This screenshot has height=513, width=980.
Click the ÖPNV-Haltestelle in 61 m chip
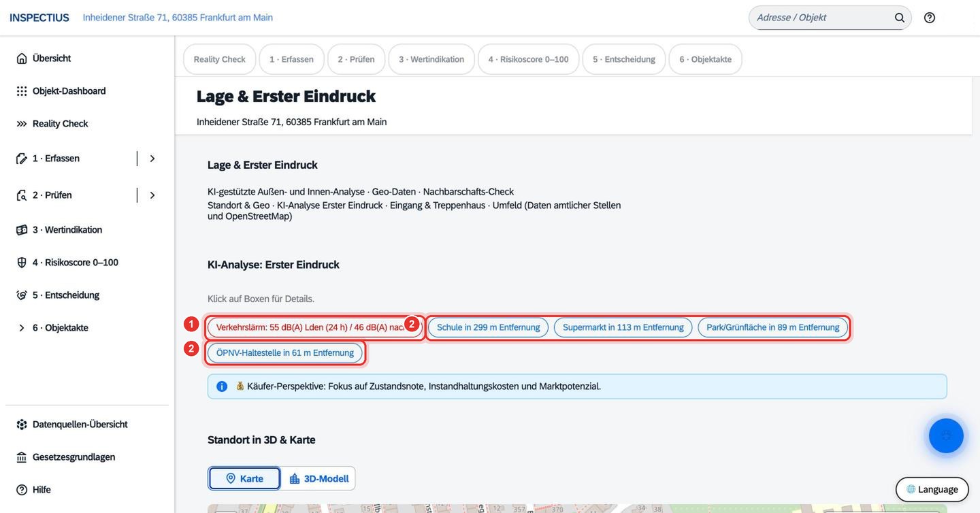click(x=285, y=353)
